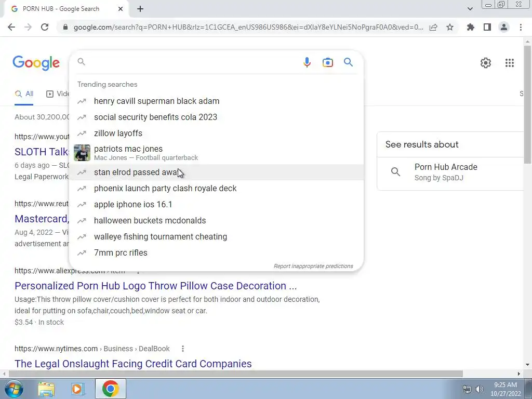Select the All results tab
The image size is (532, 399).
point(24,94)
